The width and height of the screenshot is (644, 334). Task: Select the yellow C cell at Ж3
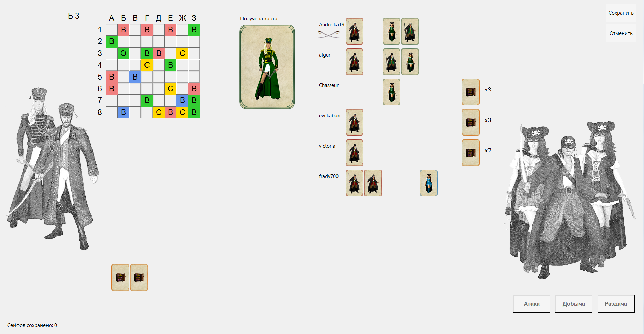pyautogui.click(x=182, y=53)
